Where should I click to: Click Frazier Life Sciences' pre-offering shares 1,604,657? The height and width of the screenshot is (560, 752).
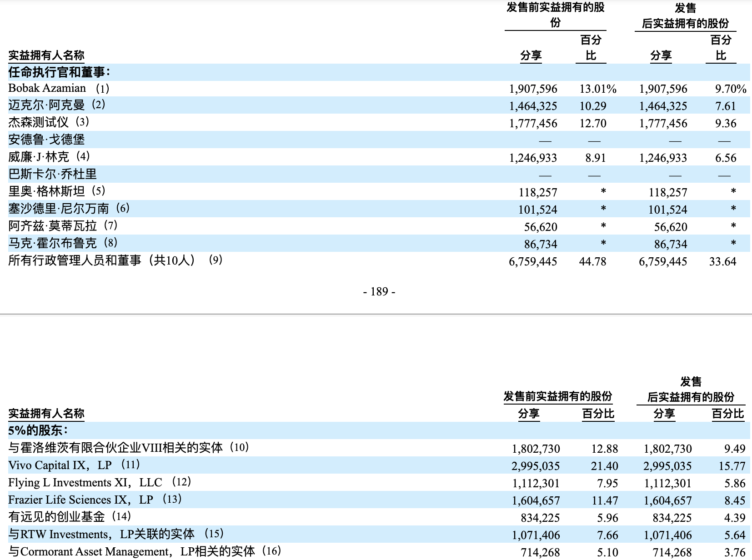click(536, 501)
